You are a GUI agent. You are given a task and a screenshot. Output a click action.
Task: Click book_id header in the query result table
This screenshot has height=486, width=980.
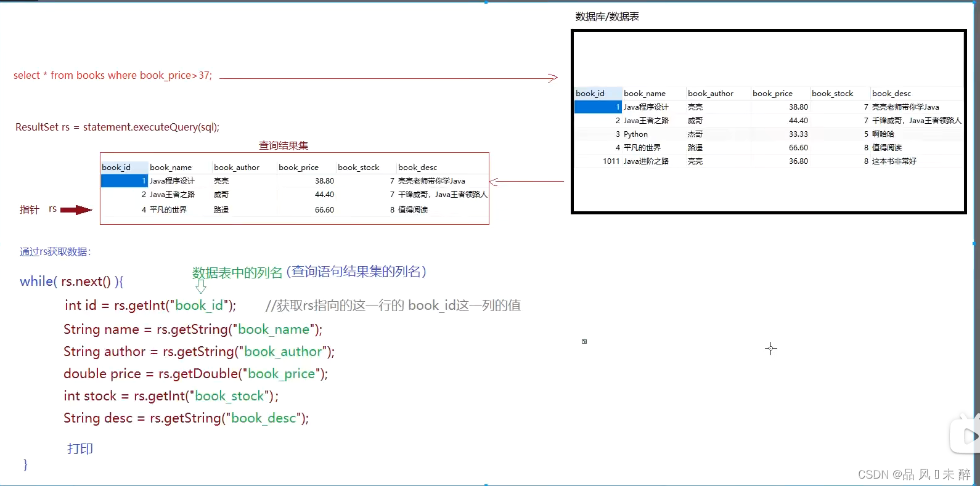click(116, 167)
